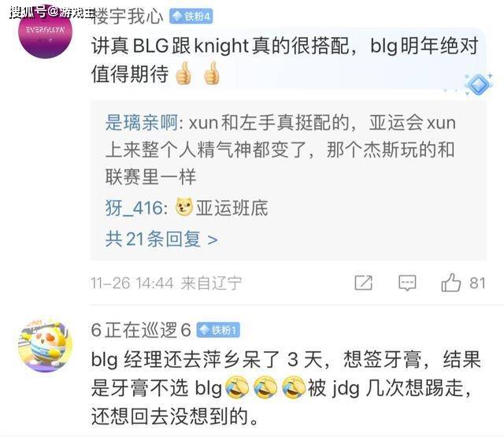Image resolution: width=504 pixels, height=437 pixels.
Task: Click the comment text about BLG跟knight
Action: 284,60
